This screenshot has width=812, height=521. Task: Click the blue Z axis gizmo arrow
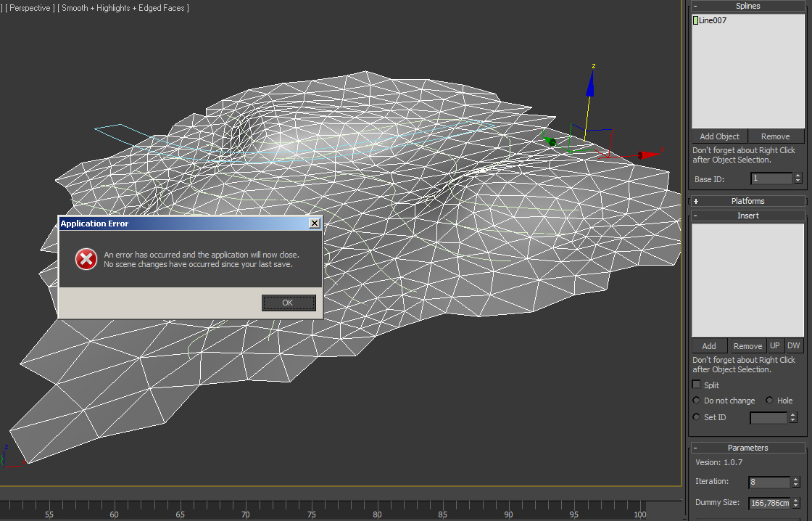pyautogui.click(x=590, y=84)
